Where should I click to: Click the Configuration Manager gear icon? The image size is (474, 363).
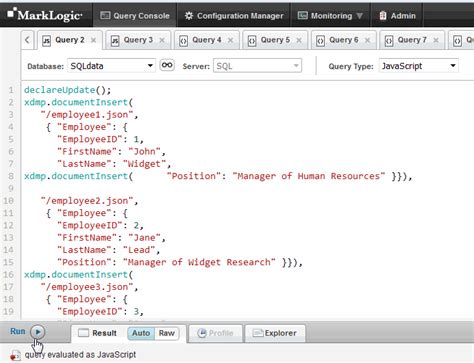[x=189, y=16]
